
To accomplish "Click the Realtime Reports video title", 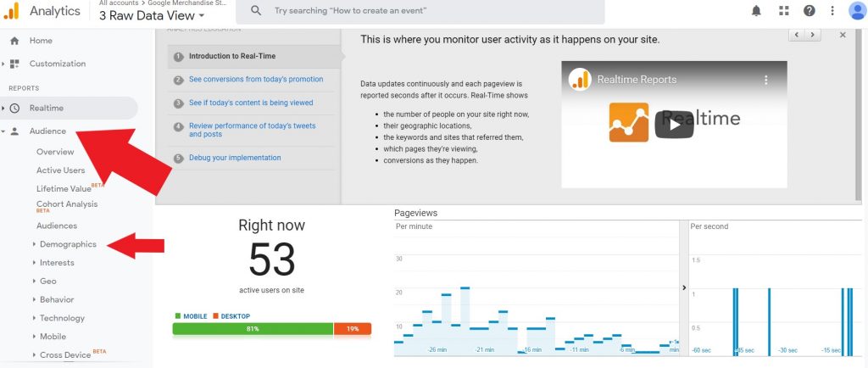I will point(637,80).
